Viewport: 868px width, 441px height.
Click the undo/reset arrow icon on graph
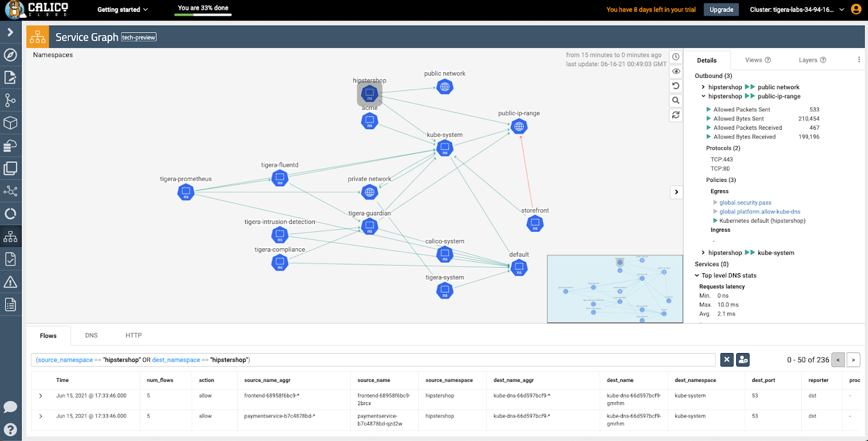tap(676, 86)
